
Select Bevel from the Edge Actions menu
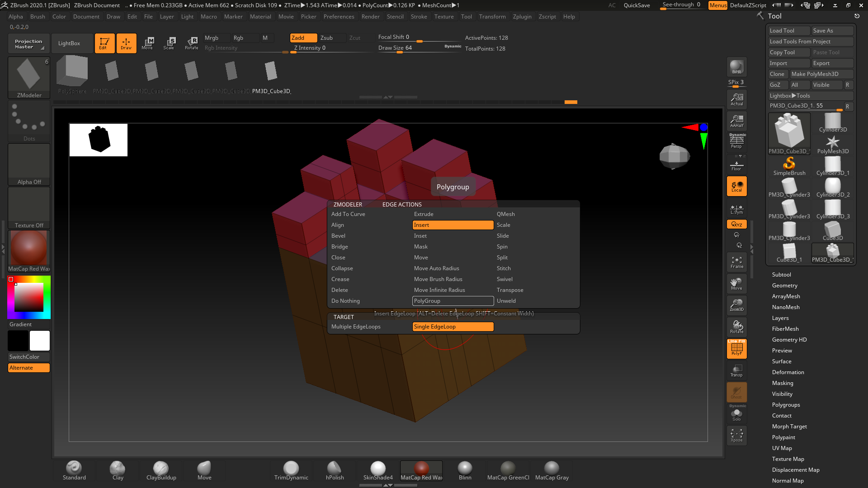pos(338,235)
